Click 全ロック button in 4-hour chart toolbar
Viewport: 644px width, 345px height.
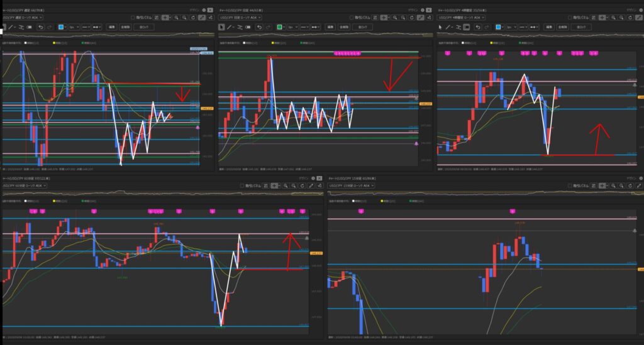581,27
